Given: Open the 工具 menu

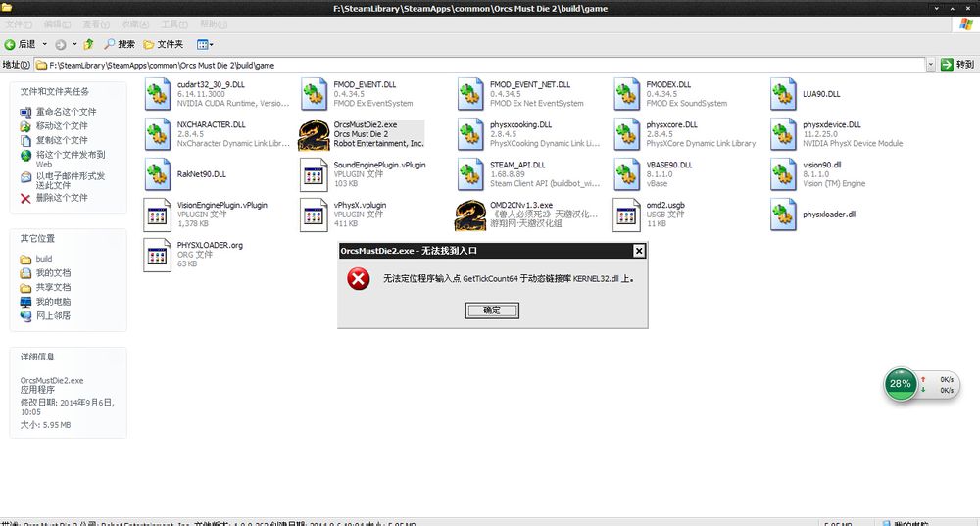Looking at the screenshot, I should (x=174, y=24).
